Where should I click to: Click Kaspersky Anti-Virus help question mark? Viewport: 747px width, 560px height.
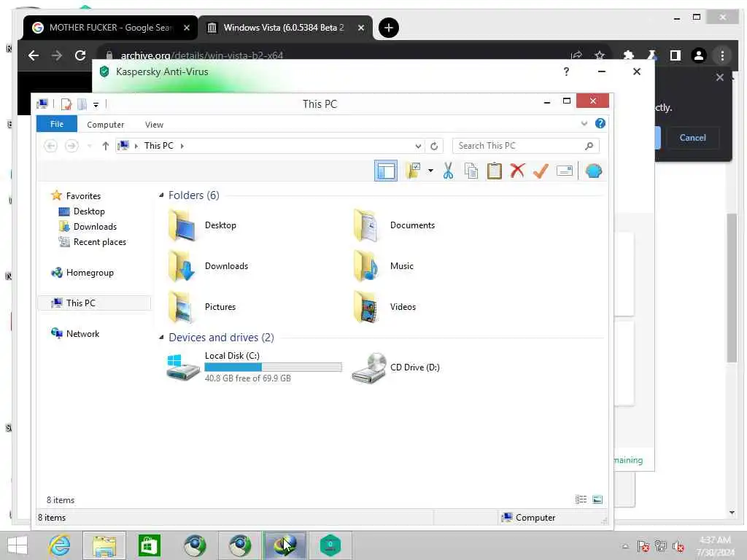(x=566, y=71)
